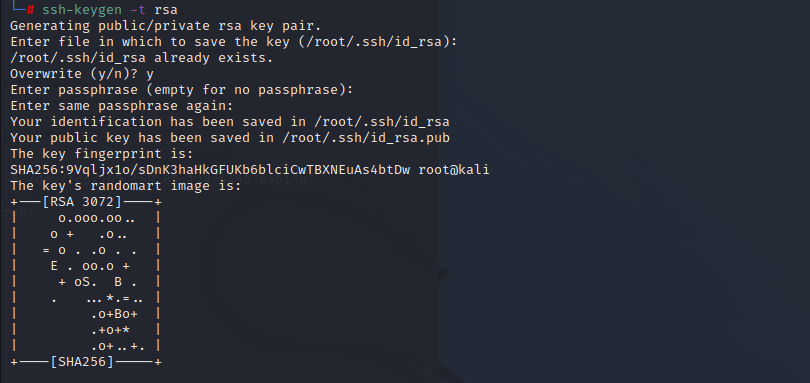
Task: Click the saved /root/.ssh/id_rsa.pub path
Action: coord(366,138)
